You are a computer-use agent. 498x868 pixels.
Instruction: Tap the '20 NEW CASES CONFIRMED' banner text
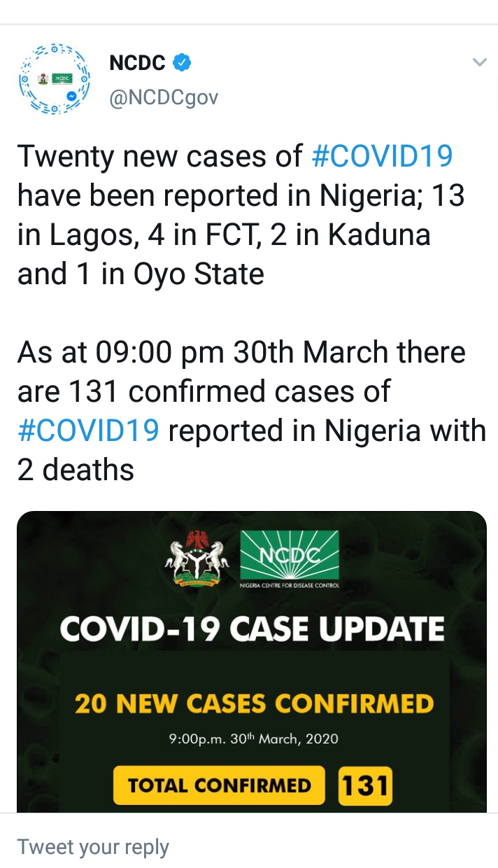(254, 703)
